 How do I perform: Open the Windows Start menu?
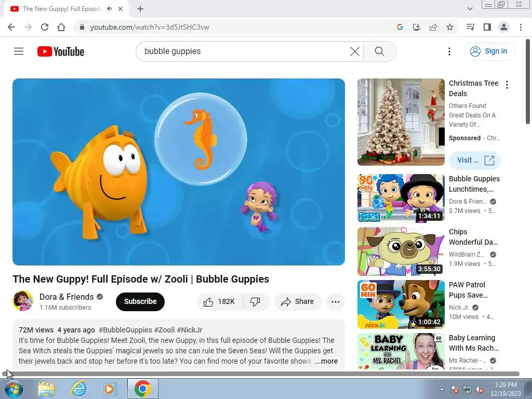14,389
